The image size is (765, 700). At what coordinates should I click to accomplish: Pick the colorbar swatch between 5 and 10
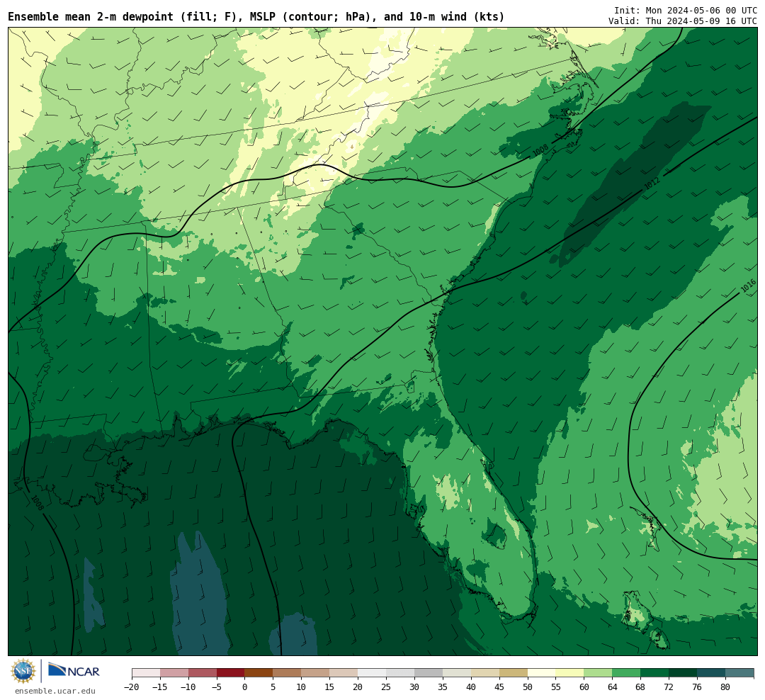pyautogui.click(x=288, y=673)
